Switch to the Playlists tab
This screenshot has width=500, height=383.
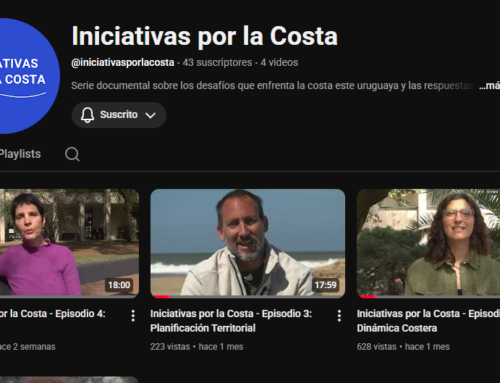pos(20,154)
